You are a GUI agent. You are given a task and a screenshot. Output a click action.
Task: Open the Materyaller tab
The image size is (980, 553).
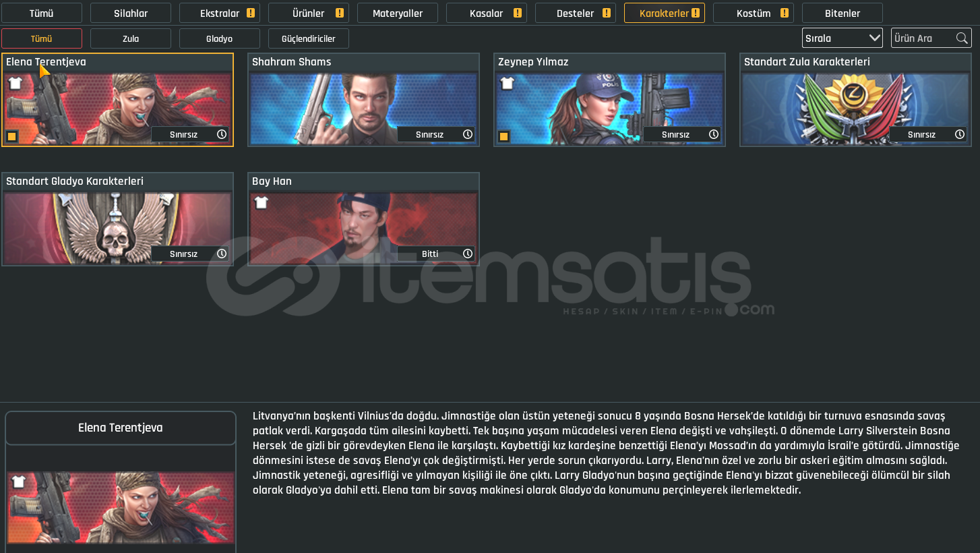[x=398, y=13]
